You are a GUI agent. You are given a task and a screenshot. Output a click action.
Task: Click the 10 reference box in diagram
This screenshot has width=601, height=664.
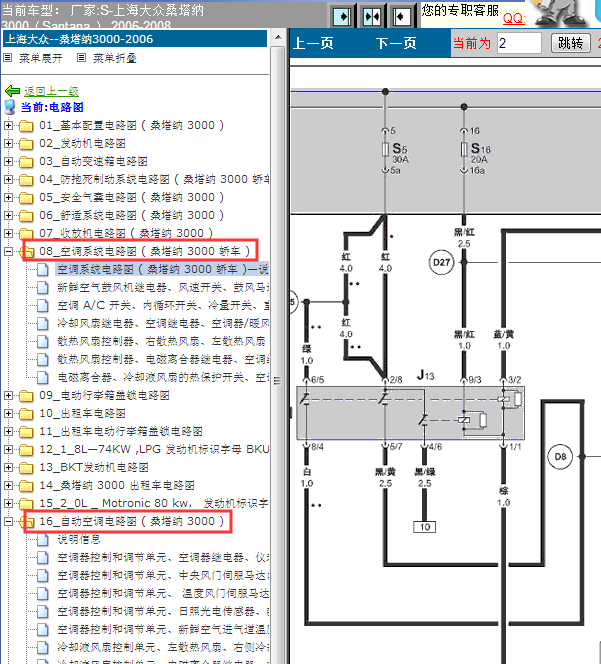[x=424, y=527]
